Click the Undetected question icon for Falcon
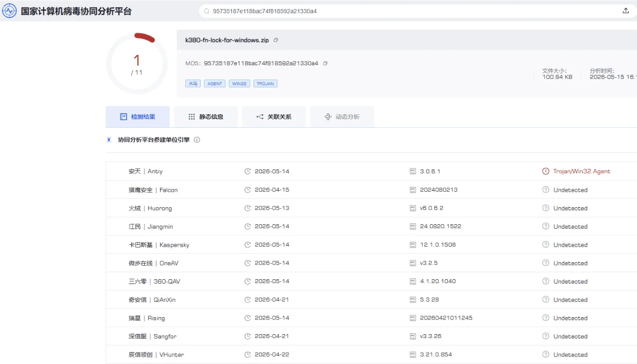637x364 pixels. click(x=546, y=190)
